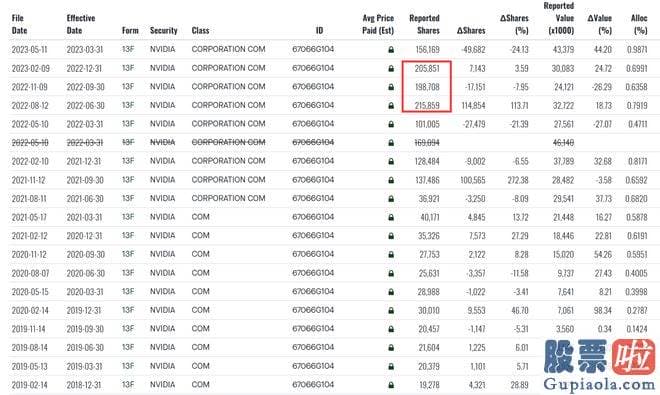Click the reported value 15,020
660x395 pixels.
pos(564,255)
